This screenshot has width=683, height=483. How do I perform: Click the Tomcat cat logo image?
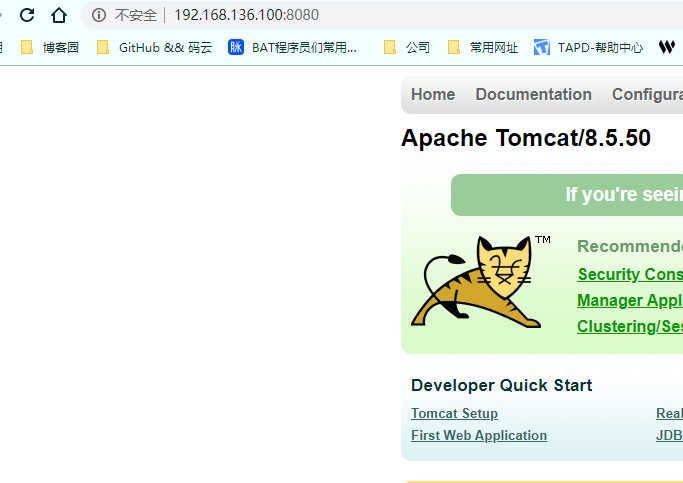click(x=481, y=281)
